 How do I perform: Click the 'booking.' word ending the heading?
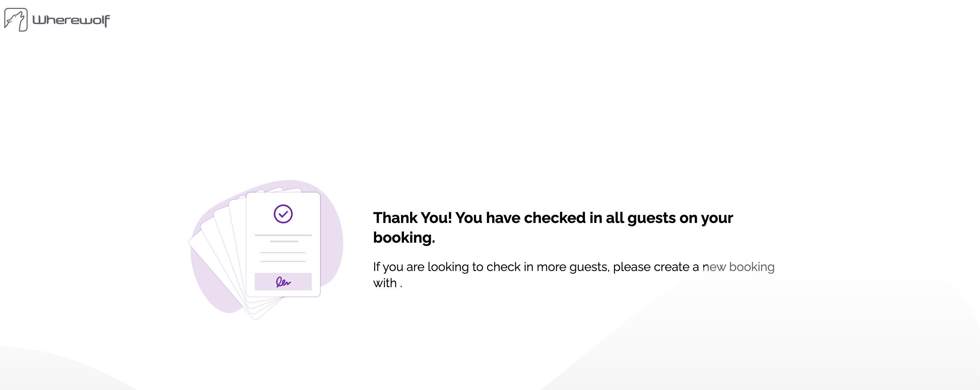(x=404, y=237)
